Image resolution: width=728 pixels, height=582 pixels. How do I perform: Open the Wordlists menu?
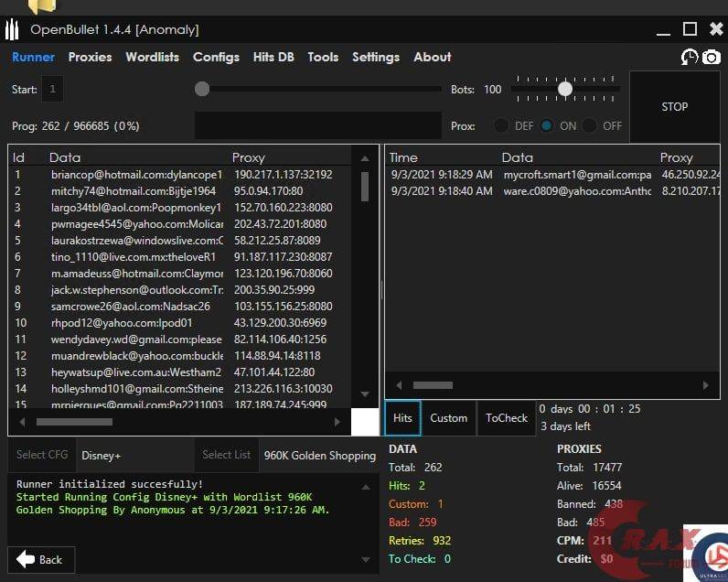click(153, 57)
